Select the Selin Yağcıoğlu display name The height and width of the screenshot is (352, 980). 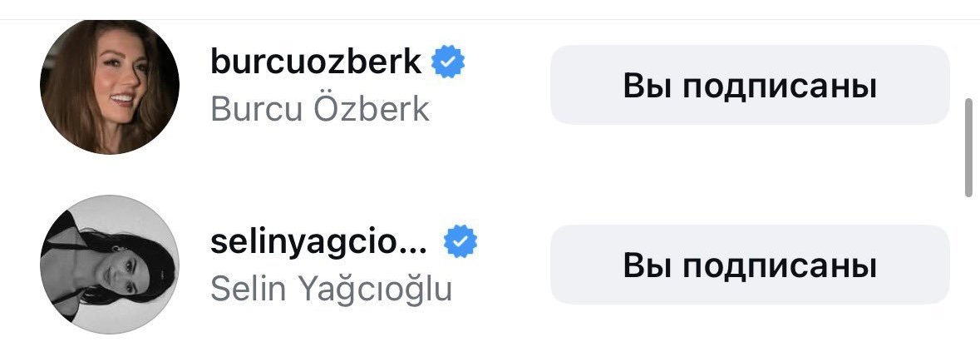[x=332, y=289]
